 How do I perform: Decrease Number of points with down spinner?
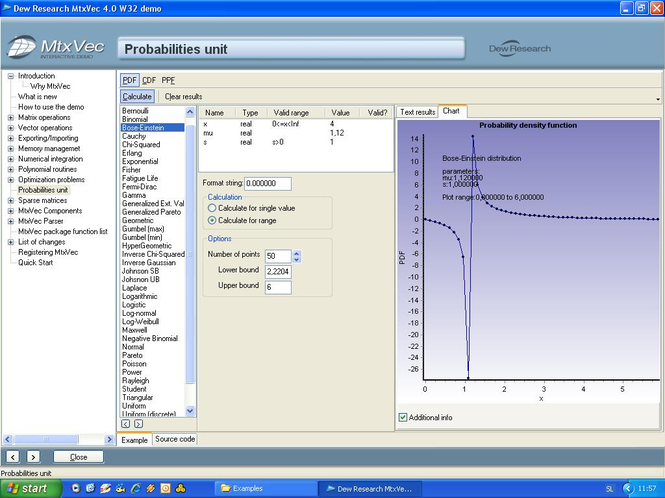point(297,259)
